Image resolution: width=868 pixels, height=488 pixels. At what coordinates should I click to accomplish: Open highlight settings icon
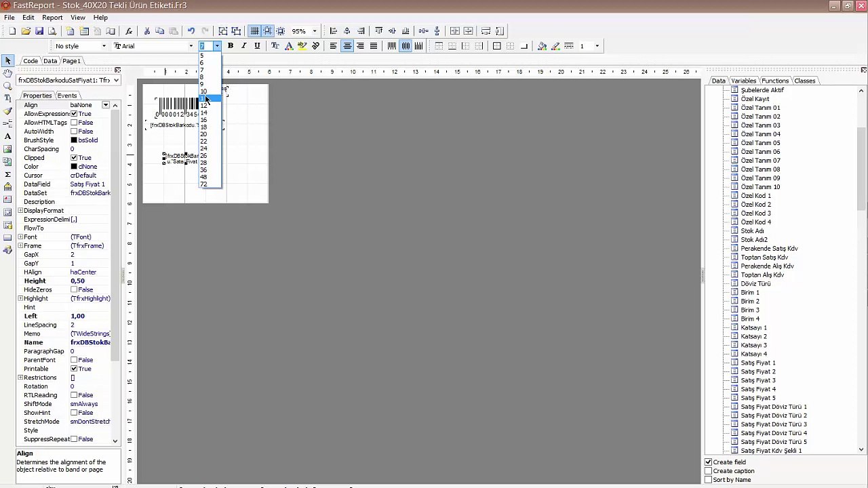302,46
